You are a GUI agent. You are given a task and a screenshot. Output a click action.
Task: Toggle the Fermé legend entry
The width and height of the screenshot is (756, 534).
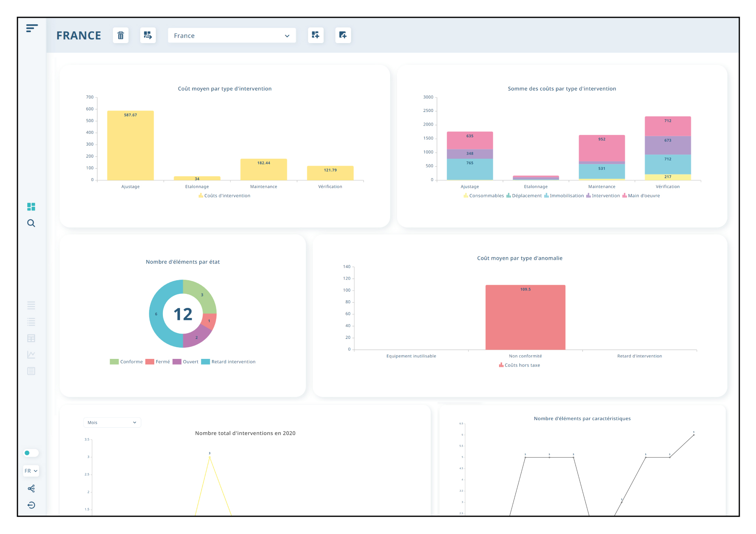(158, 362)
